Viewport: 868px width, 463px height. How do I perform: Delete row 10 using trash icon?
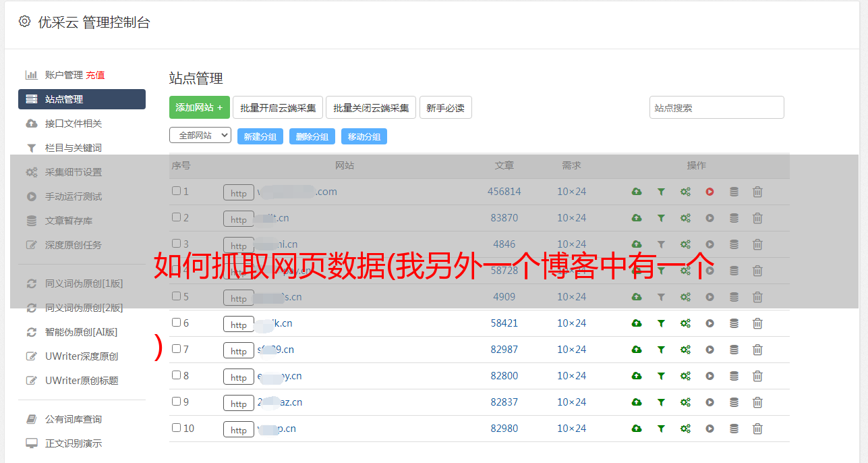757,429
